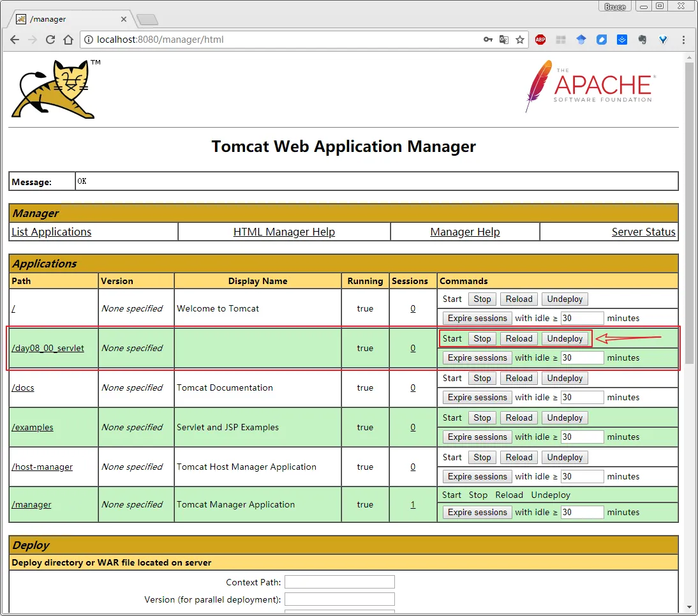Open the Server Status link
The image size is (698, 616).
point(643,232)
